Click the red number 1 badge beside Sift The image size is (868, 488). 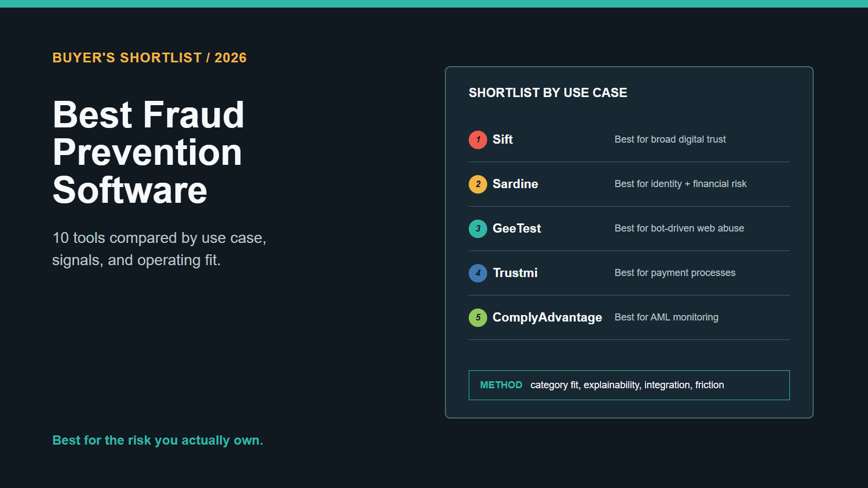tap(478, 139)
